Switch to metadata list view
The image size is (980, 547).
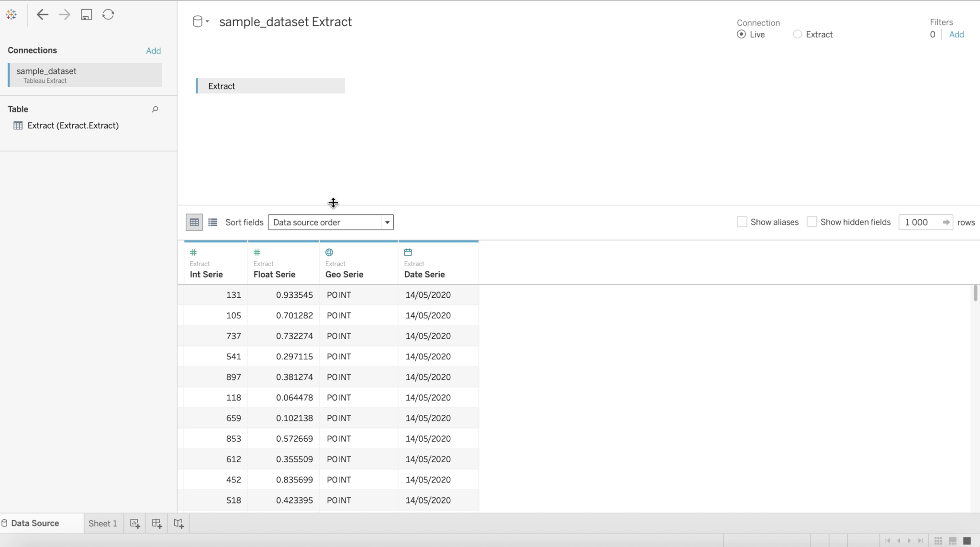pyautogui.click(x=213, y=222)
